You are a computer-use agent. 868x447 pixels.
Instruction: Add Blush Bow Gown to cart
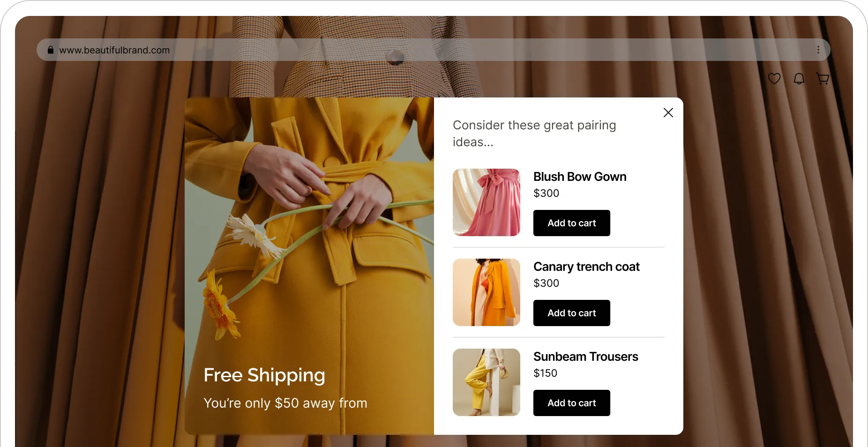coord(572,223)
